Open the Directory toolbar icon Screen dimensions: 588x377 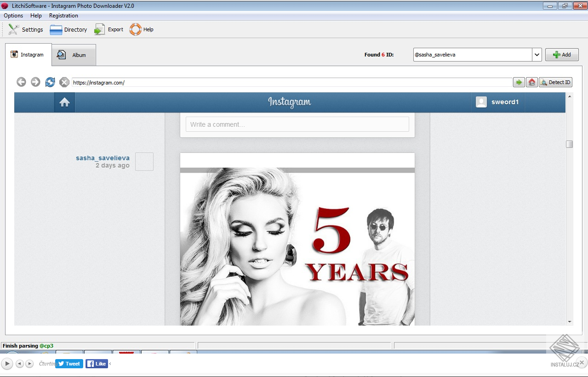coord(68,29)
